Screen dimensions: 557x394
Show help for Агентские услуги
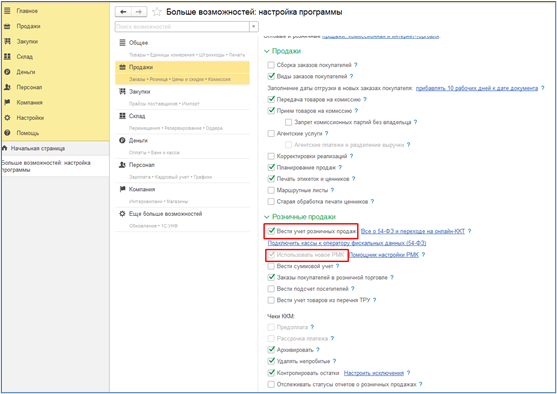(326, 134)
